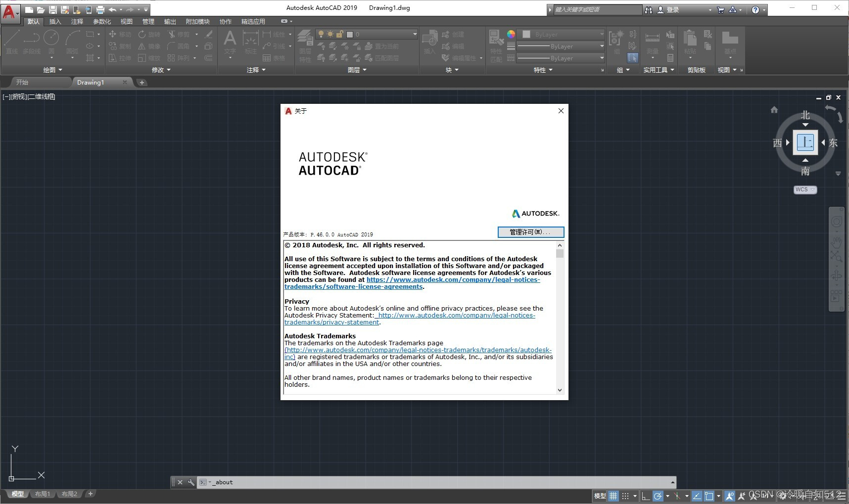Open the 管理 ribbon tab

pyautogui.click(x=148, y=21)
